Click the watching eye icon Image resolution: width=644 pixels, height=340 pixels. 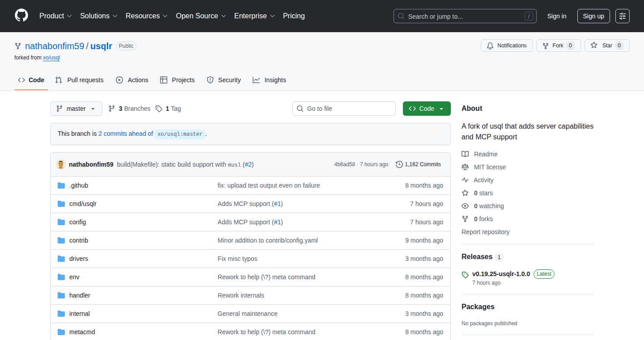[x=465, y=206]
